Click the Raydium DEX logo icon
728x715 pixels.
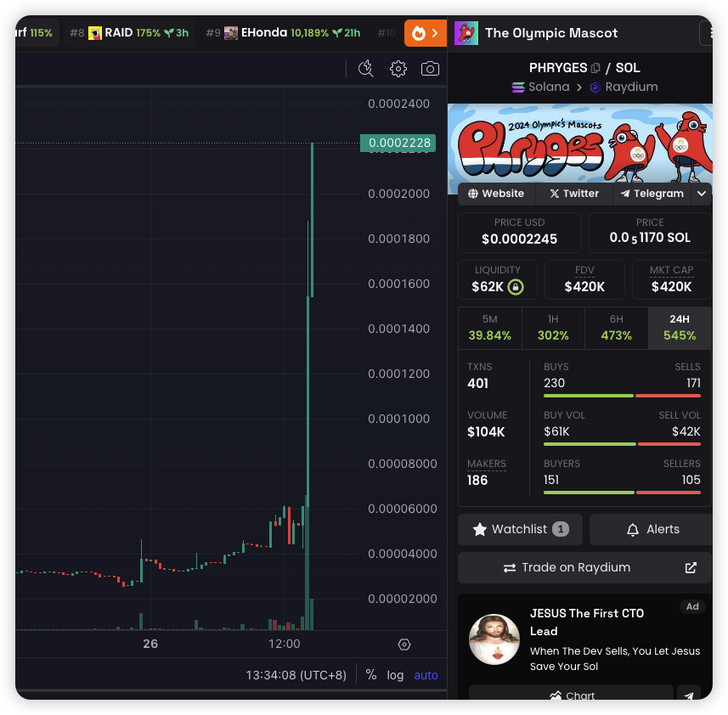tap(595, 87)
